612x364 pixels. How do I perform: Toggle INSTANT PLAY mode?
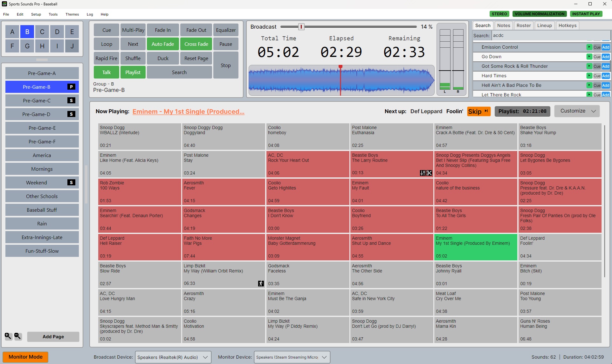tap(586, 14)
